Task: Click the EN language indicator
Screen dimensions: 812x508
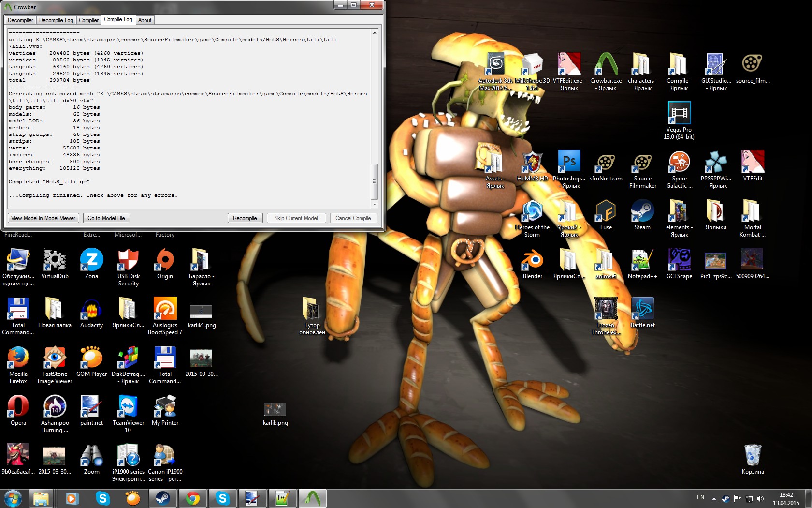Action: coord(700,497)
